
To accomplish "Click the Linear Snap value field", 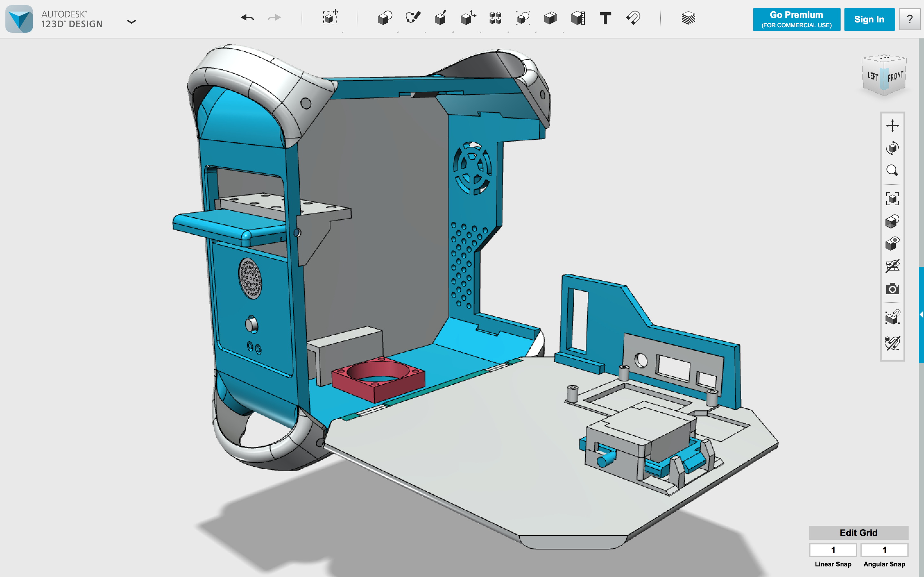I will [x=833, y=550].
